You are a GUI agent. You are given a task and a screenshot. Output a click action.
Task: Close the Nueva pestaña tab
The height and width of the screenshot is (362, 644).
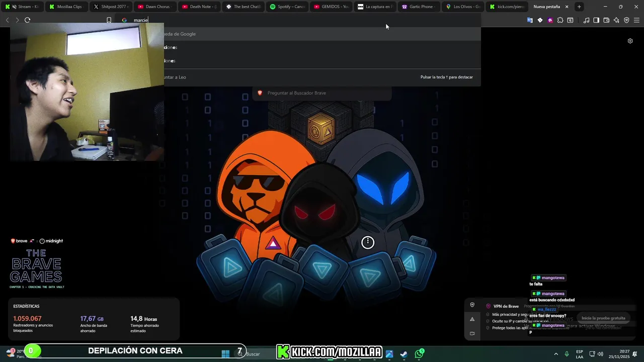point(567,7)
